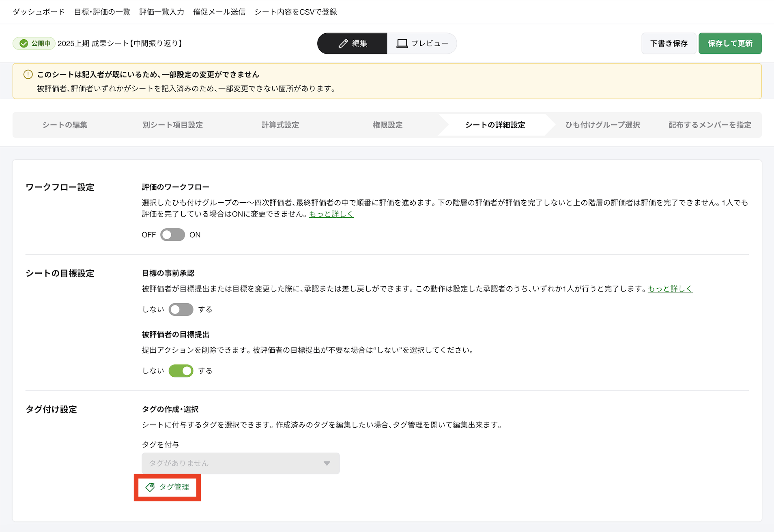Click the 下書き保存 button
774x532 pixels.
click(669, 43)
